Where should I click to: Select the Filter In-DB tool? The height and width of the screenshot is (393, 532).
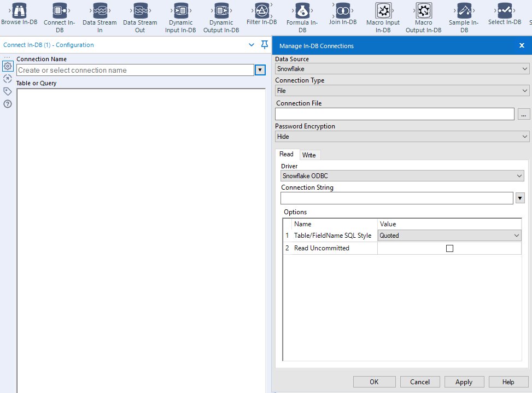261,14
